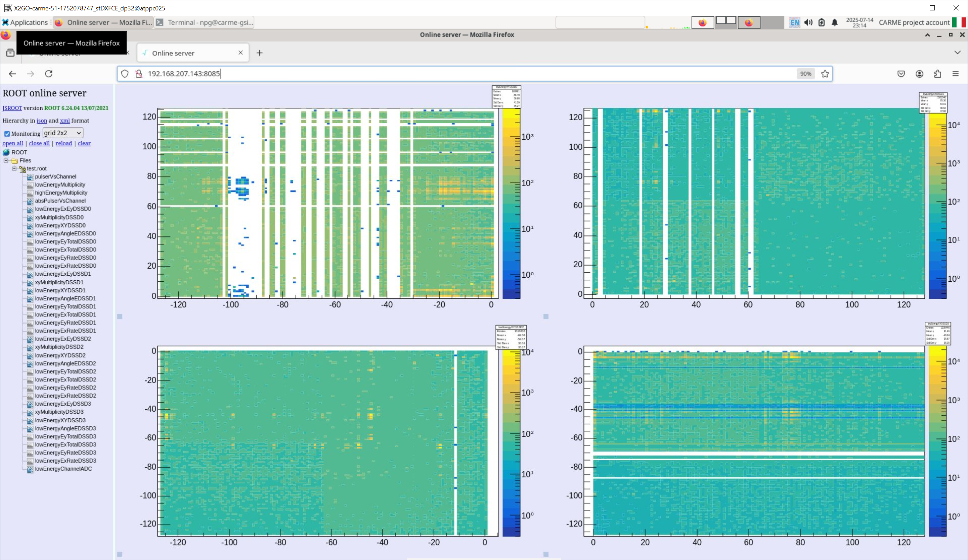Click the Firefox account profile icon
The image size is (968, 560).
click(919, 74)
